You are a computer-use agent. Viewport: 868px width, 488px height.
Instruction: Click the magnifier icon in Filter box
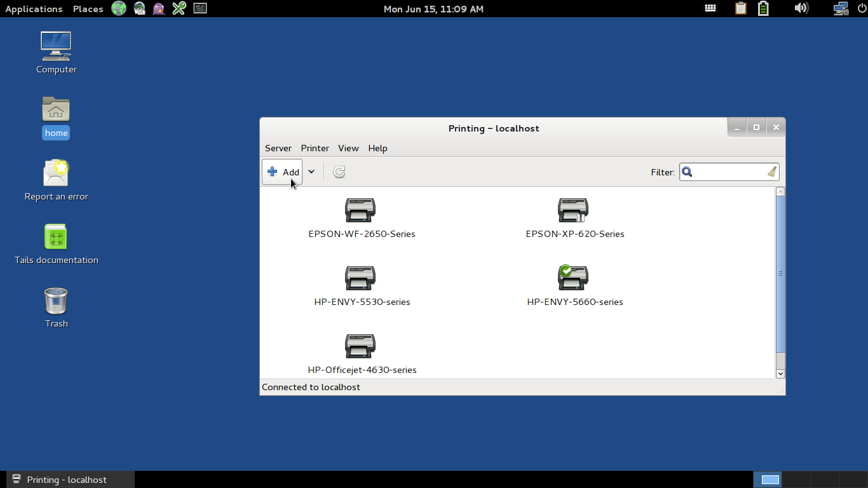click(687, 172)
